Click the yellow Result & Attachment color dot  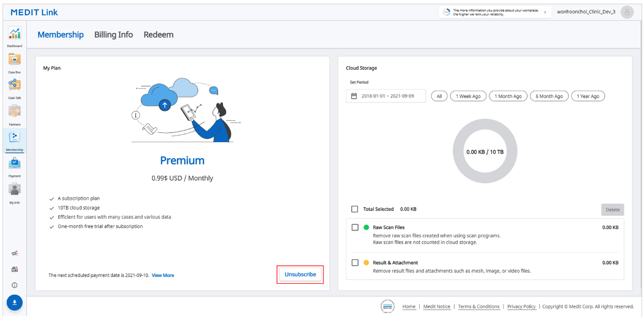[366, 262]
